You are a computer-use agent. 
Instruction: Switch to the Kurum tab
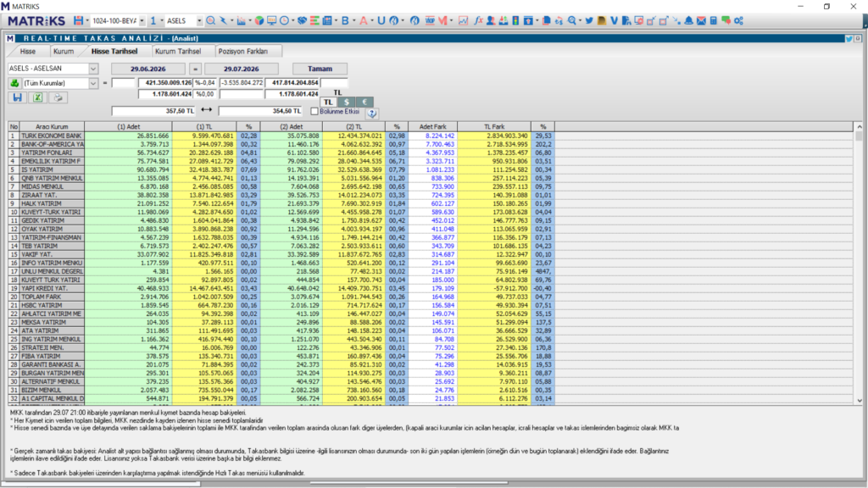64,51
